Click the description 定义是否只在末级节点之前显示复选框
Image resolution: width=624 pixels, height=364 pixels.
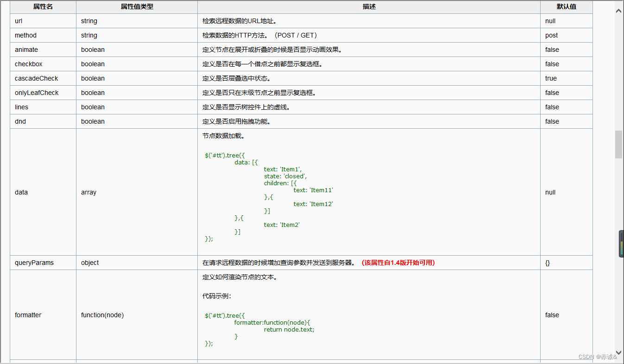pyautogui.click(x=259, y=93)
